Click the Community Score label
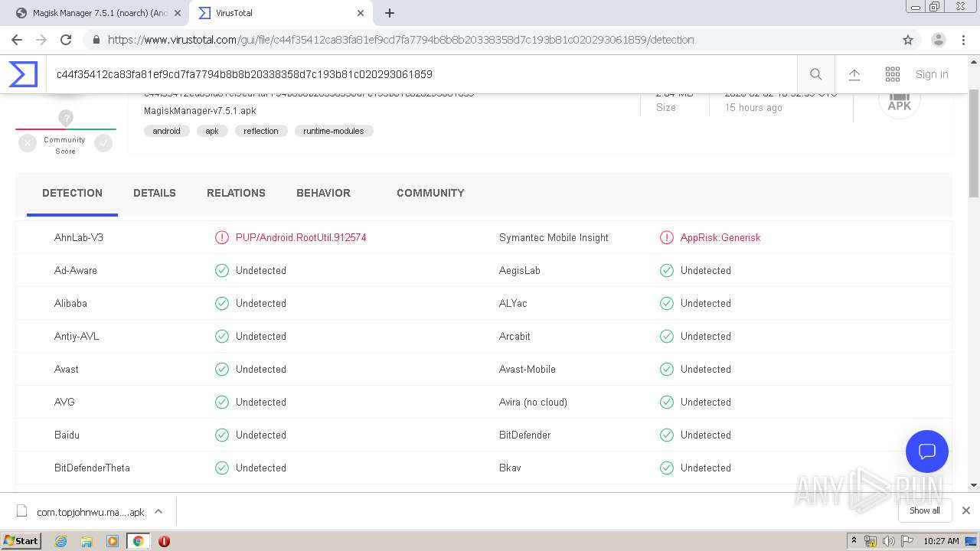This screenshot has width=980, height=551. pos(65,145)
